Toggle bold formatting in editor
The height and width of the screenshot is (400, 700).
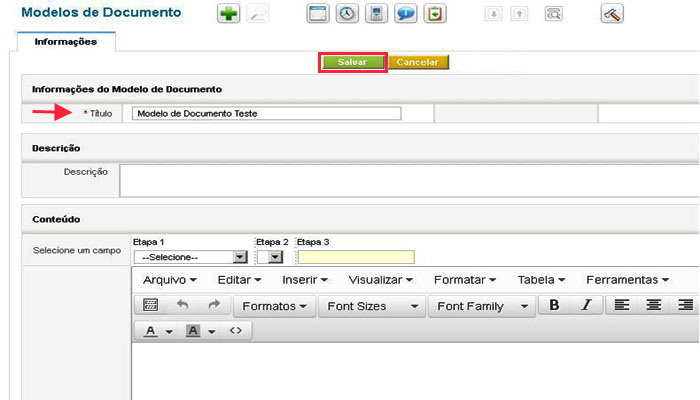[554, 306]
